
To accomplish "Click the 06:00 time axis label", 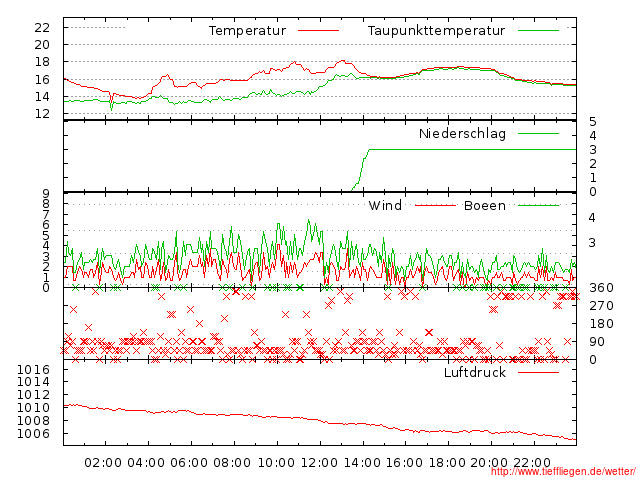I will pyautogui.click(x=189, y=463).
